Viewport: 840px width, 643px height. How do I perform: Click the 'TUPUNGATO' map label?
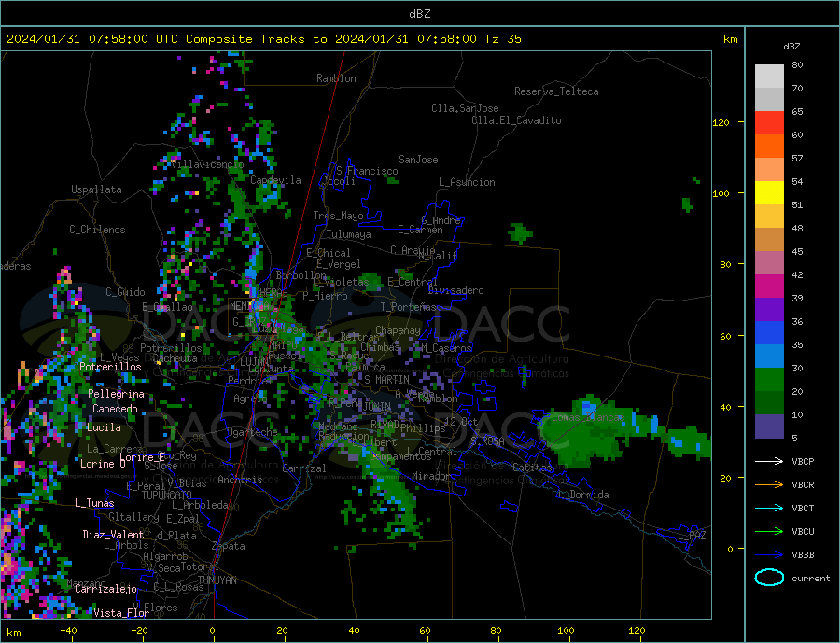coord(167,496)
